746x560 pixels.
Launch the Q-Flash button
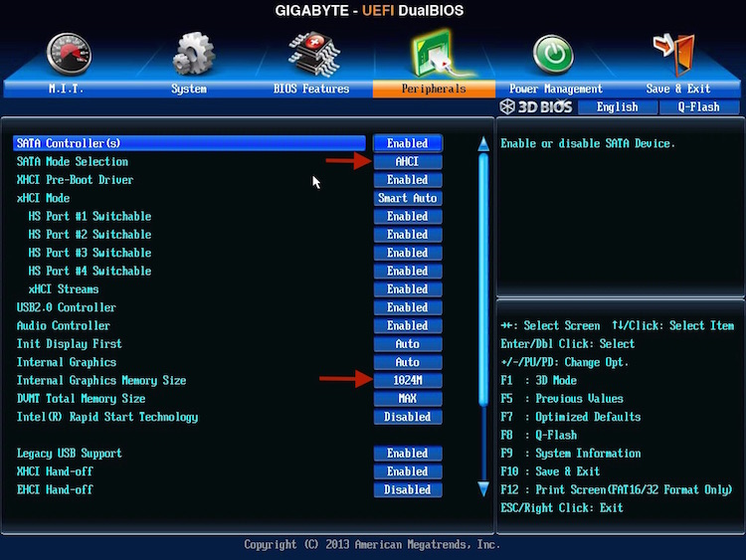pyautogui.click(x=699, y=107)
